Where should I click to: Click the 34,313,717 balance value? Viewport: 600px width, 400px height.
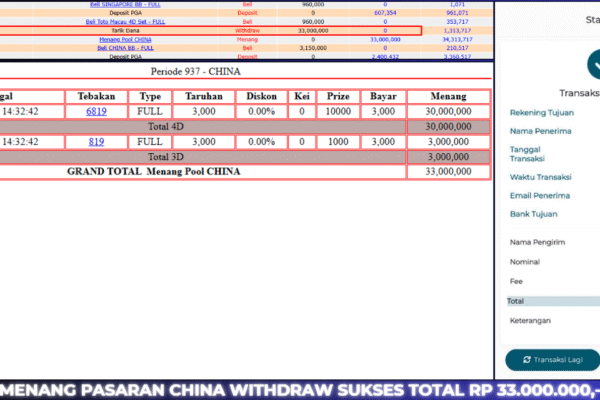pyautogui.click(x=457, y=39)
